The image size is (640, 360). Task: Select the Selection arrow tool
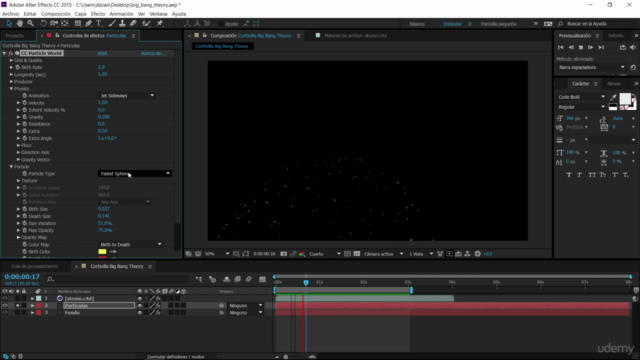coord(9,24)
